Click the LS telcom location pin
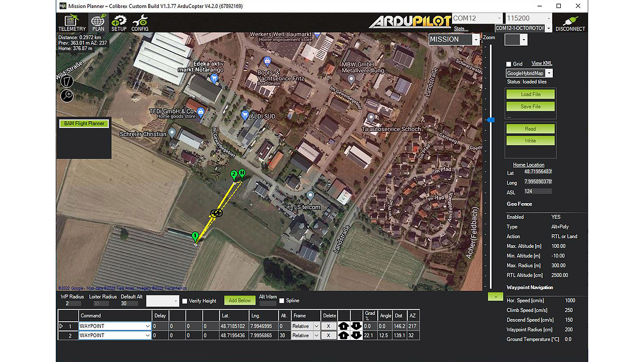644x362 pixels. coord(310,196)
